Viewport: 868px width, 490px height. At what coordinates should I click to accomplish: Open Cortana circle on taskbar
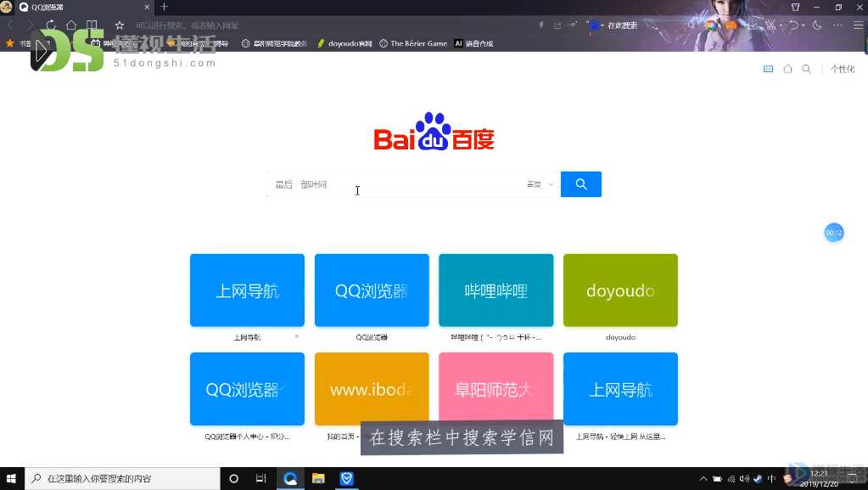tap(233, 478)
